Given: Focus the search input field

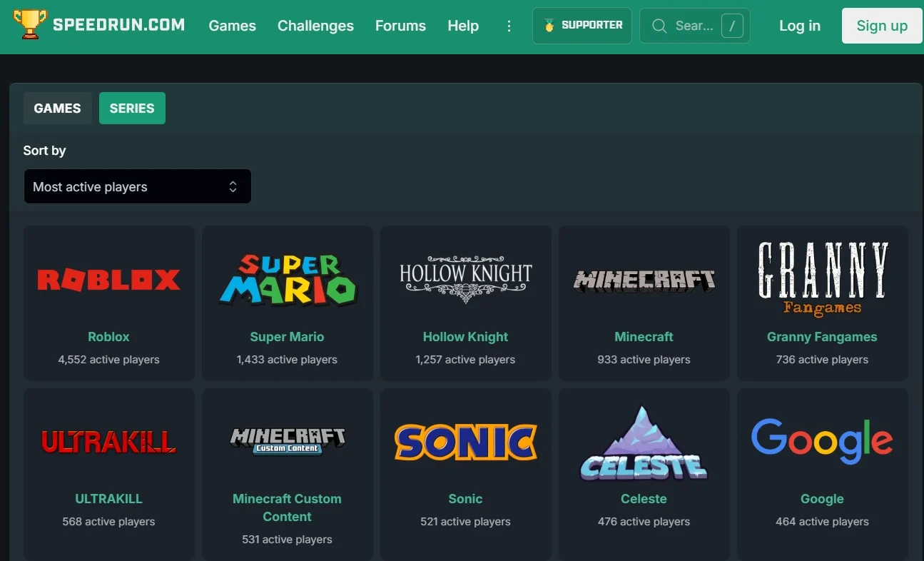Looking at the screenshot, I should pyautogui.click(x=694, y=26).
